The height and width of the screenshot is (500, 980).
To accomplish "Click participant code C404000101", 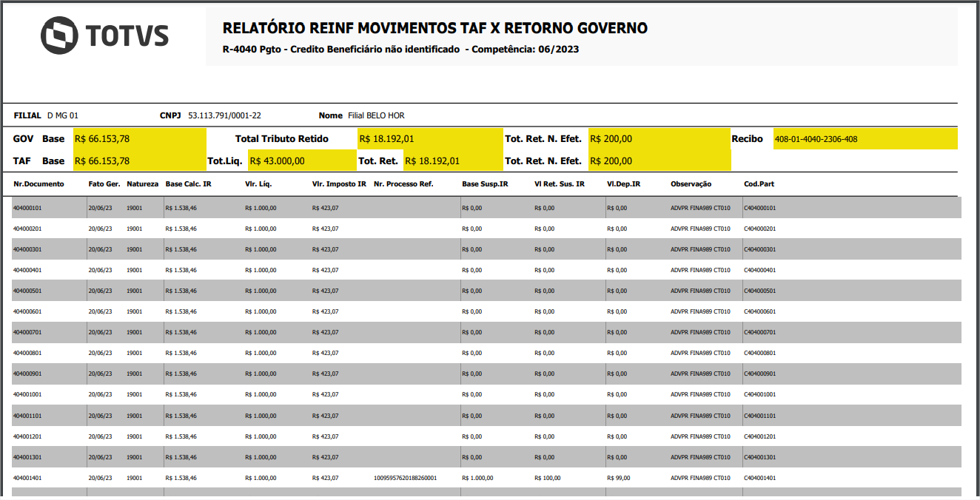I will tap(760, 209).
